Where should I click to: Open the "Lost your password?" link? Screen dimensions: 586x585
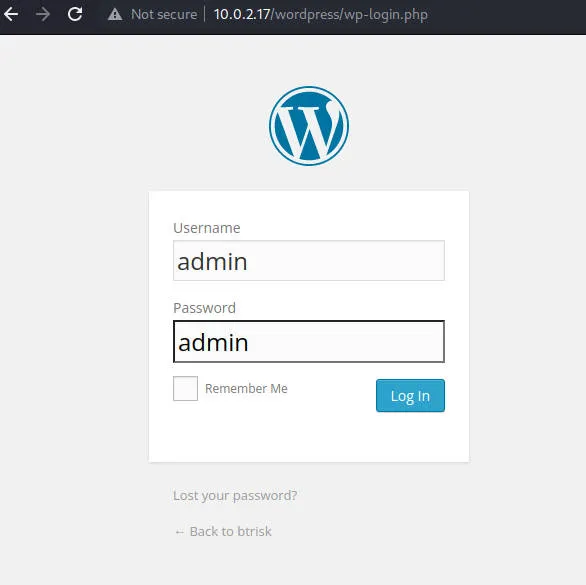click(x=235, y=495)
